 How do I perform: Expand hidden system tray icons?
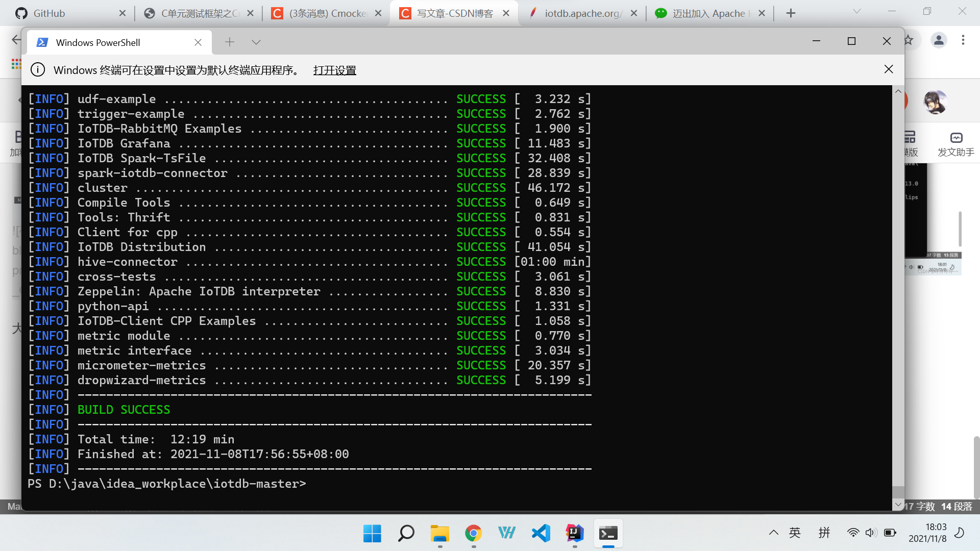click(774, 533)
